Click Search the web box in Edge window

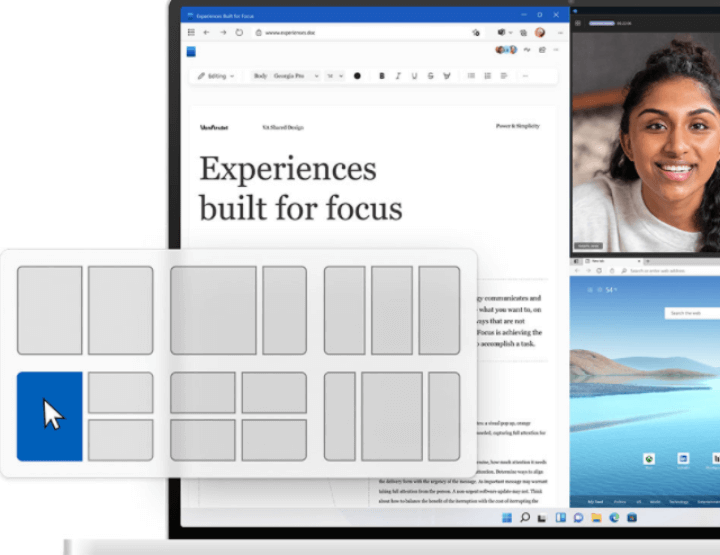(x=692, y=313)
